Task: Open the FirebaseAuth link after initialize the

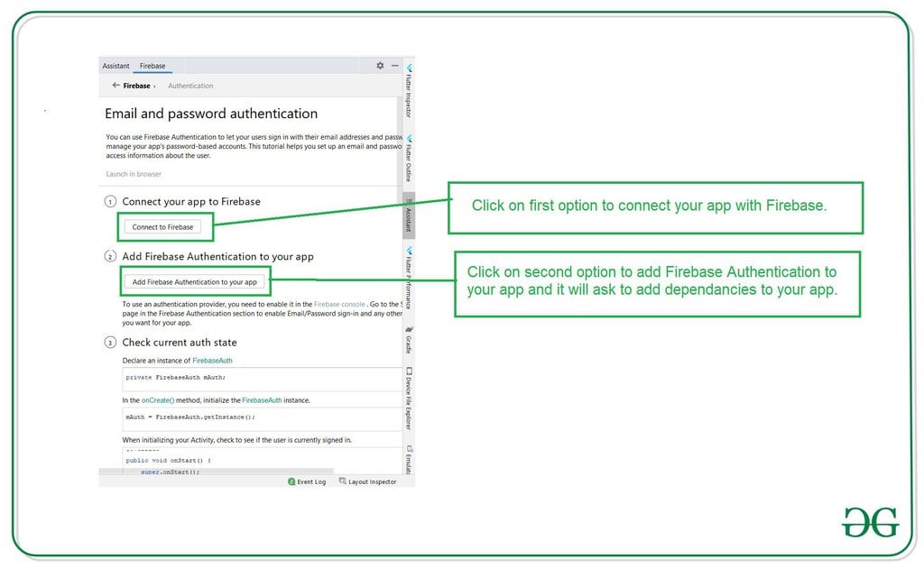Action: click(262, 400)
